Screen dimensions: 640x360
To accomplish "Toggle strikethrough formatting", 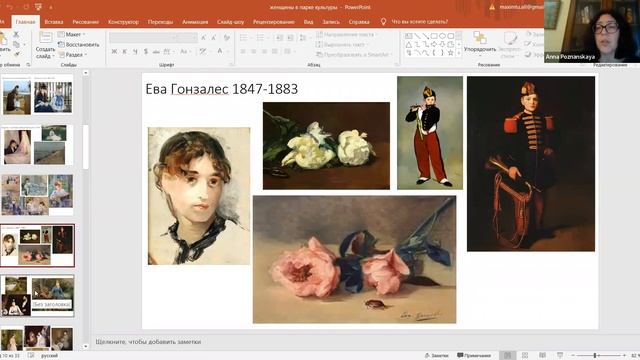I will pyautogui.click(x=156, y=51).
